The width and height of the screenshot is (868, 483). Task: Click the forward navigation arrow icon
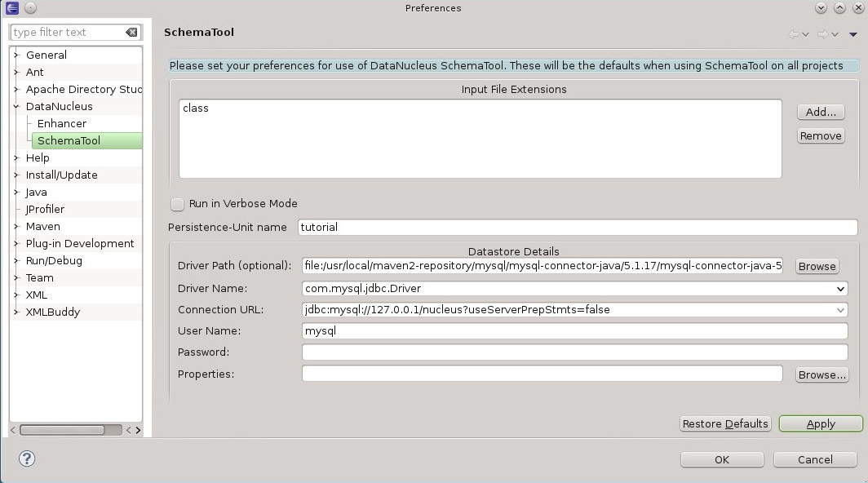[x=822, y=34]
